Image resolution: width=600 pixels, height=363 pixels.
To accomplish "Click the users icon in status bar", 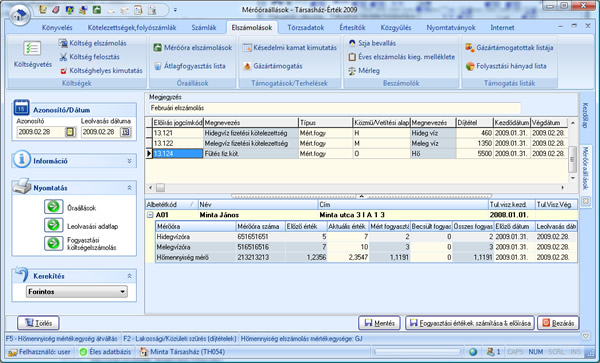I will tap(490, 352).
